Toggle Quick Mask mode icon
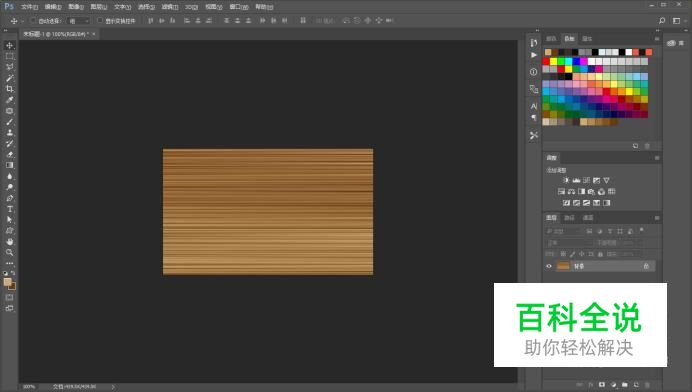This screenshot has width=692, height=392. 9,298
